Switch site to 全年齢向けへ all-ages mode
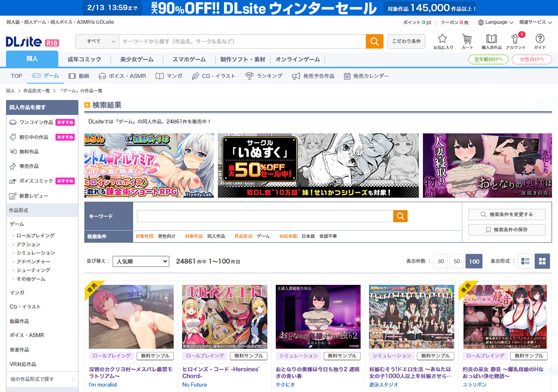Screen dimensions: 558x392 [x=488, y=60]
